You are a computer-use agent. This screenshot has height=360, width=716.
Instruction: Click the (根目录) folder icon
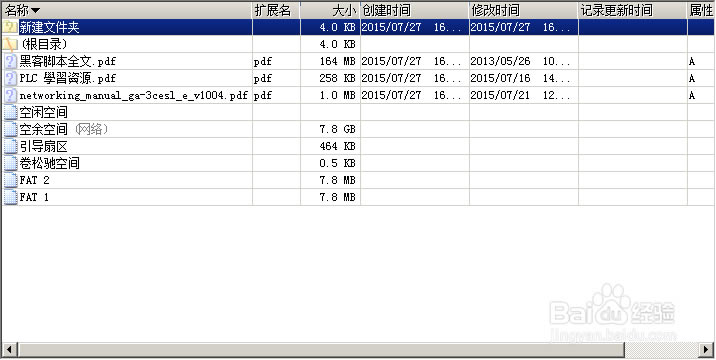click(x=10, y=44)
